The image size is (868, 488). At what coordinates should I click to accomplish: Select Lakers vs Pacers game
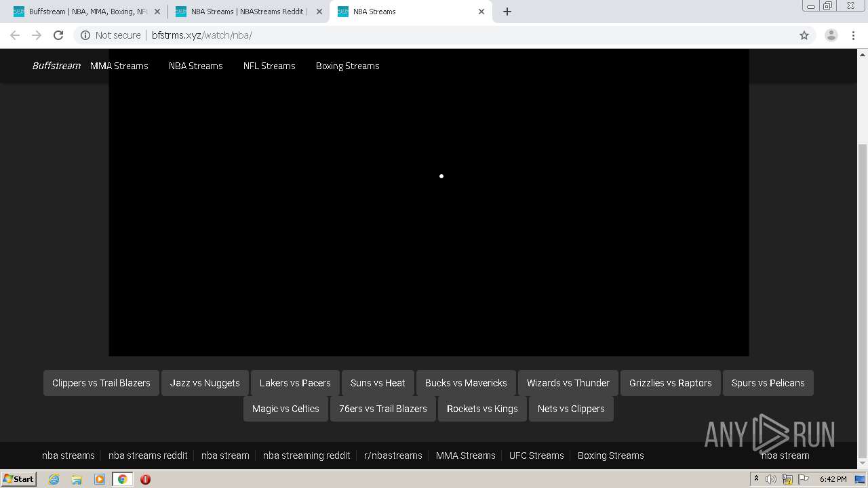295,383
